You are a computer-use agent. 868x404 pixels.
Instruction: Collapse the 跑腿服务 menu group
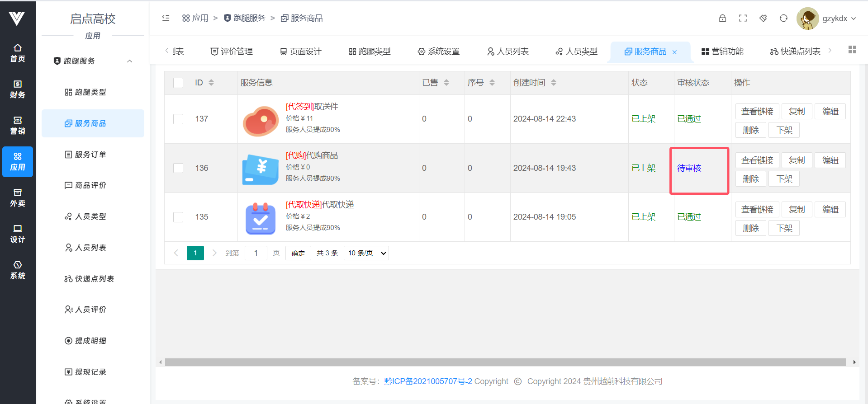pos(129,61)
